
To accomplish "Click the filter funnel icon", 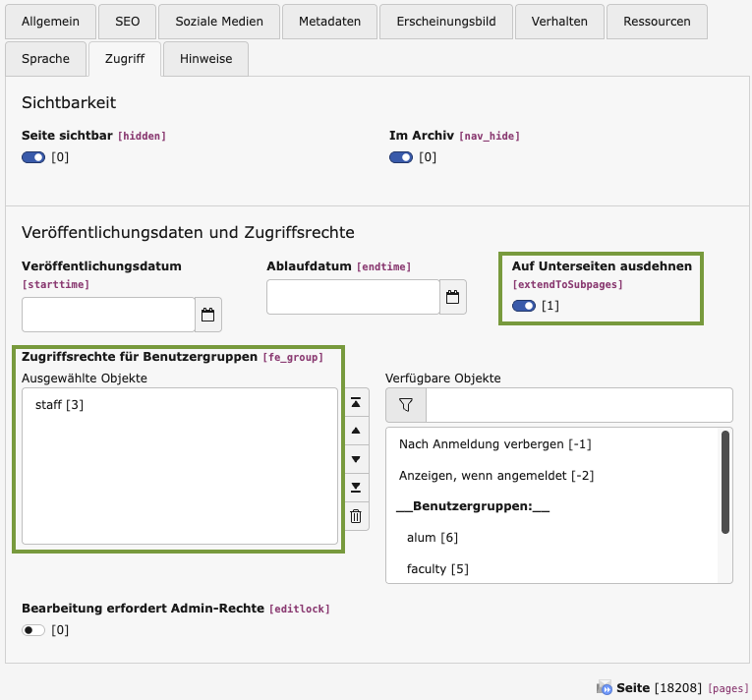I will [x=406, y=404].
